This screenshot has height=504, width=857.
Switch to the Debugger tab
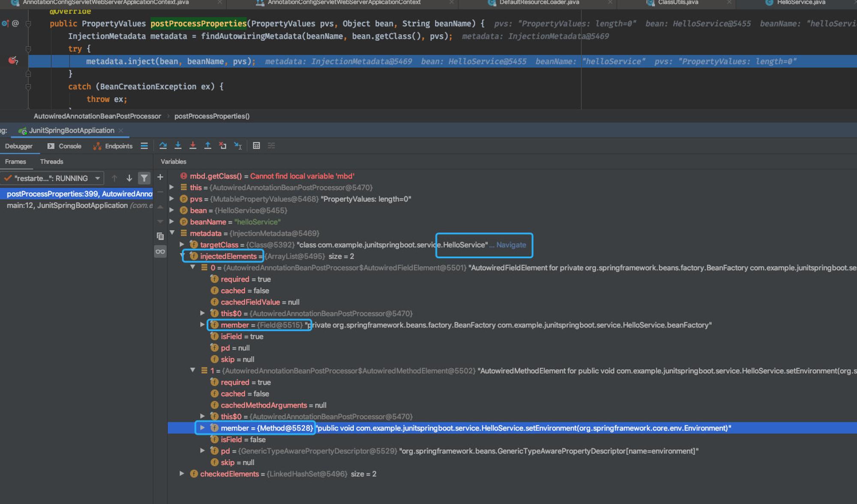[x=19, y=146]
